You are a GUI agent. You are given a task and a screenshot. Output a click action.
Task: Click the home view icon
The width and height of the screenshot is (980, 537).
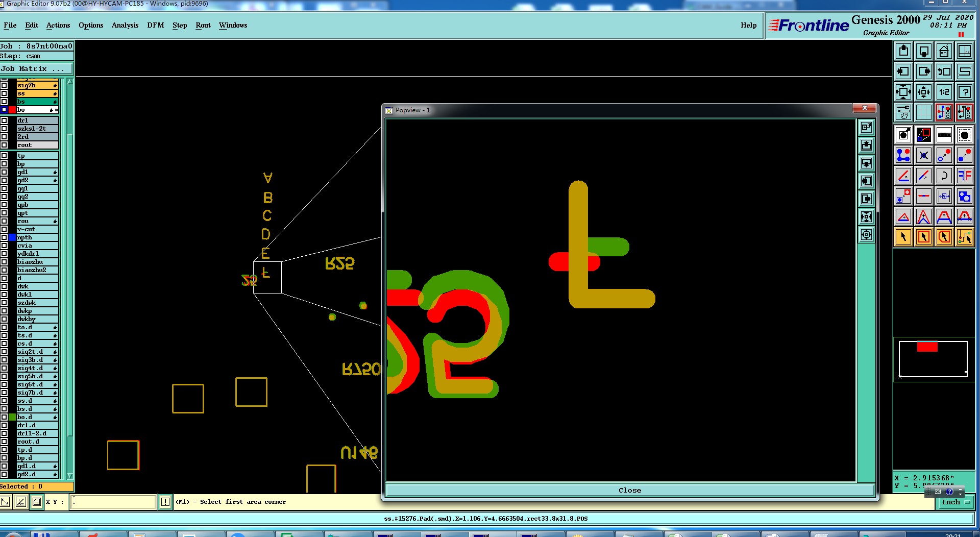pyautogui.click(x=944, y=51)
